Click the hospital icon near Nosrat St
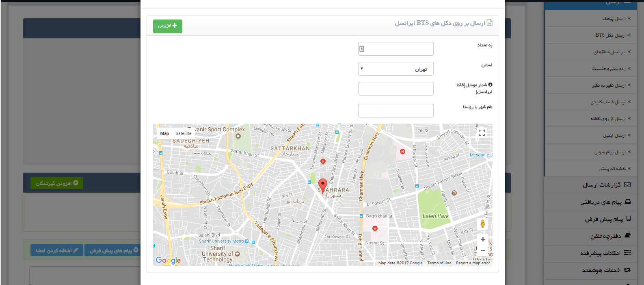This screenshot has height=285, width=644. point(375,228)
